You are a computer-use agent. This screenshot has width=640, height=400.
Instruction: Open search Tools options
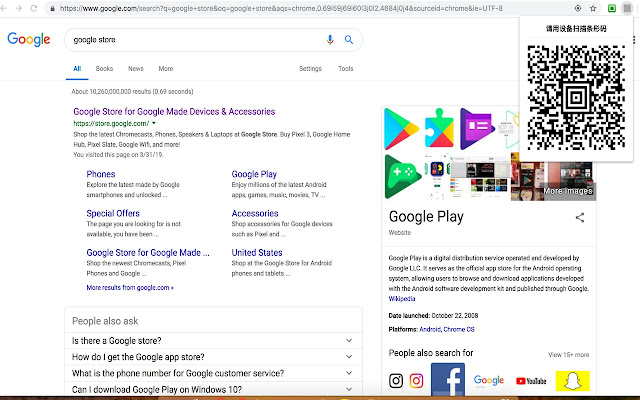coord(345,69)
